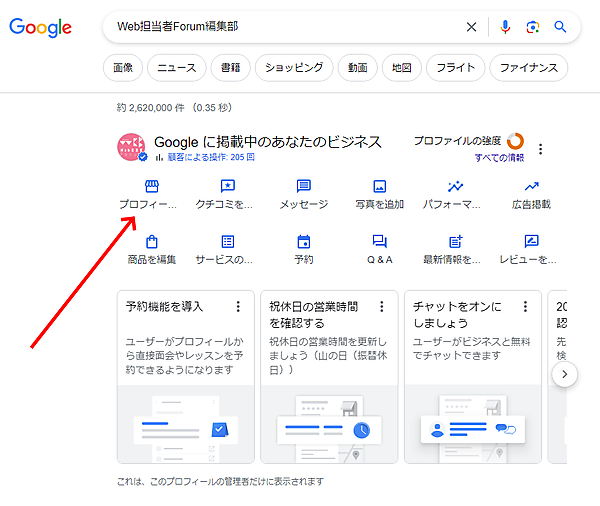The width and height of the screenshot is (600, 506).
Task: Open business profile three-dot menu
Action: (540, 149)
